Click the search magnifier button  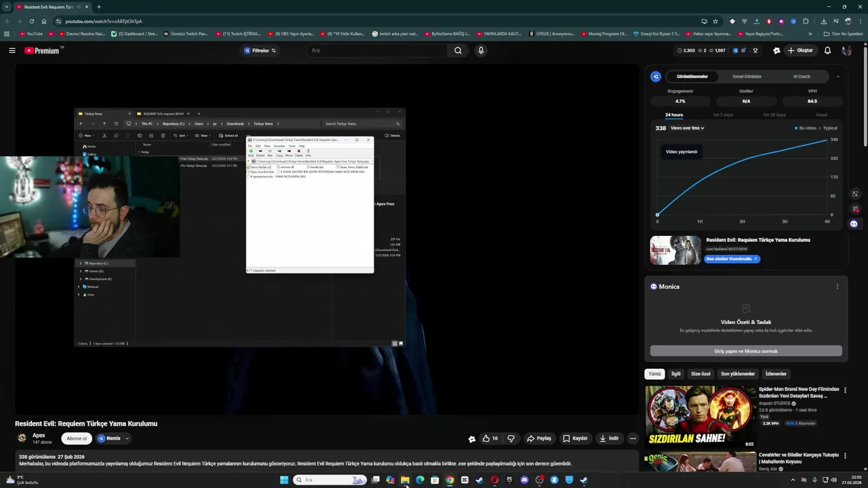(458, 50)
